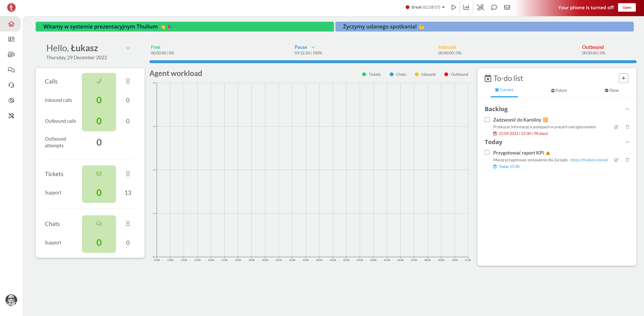Click the Tickets envelope tile icon
The image size is (644, 316).
[x=99, y=174]
